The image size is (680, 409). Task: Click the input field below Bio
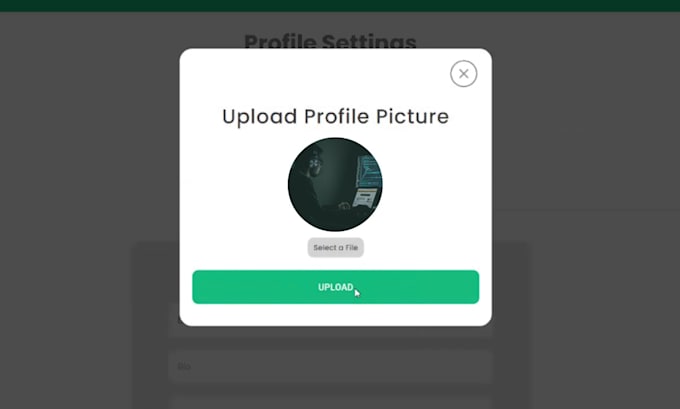coord(331,402)
